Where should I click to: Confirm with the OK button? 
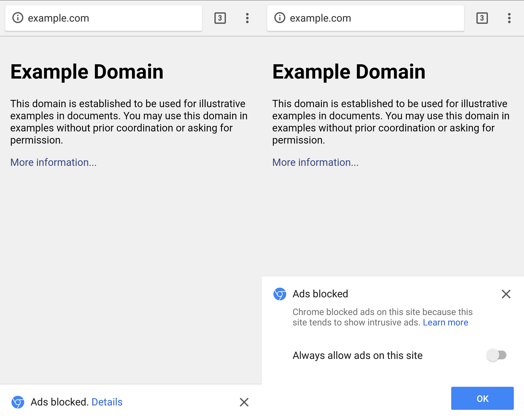(x=483, y=398)
